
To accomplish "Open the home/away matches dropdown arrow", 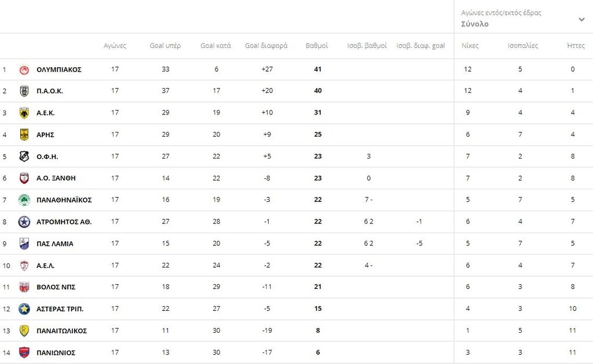I will click(x=581, y=19).
